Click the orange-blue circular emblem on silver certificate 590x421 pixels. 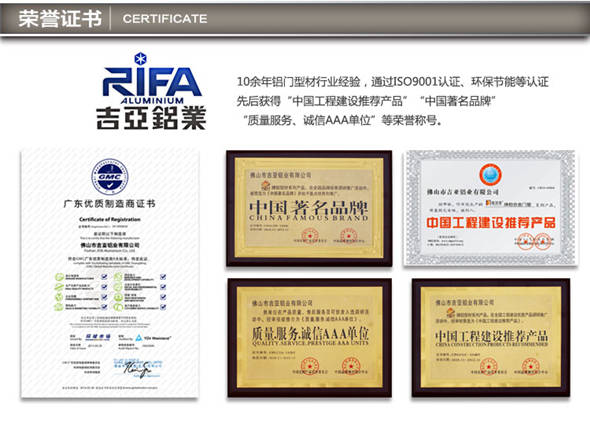tap(490, 175)
